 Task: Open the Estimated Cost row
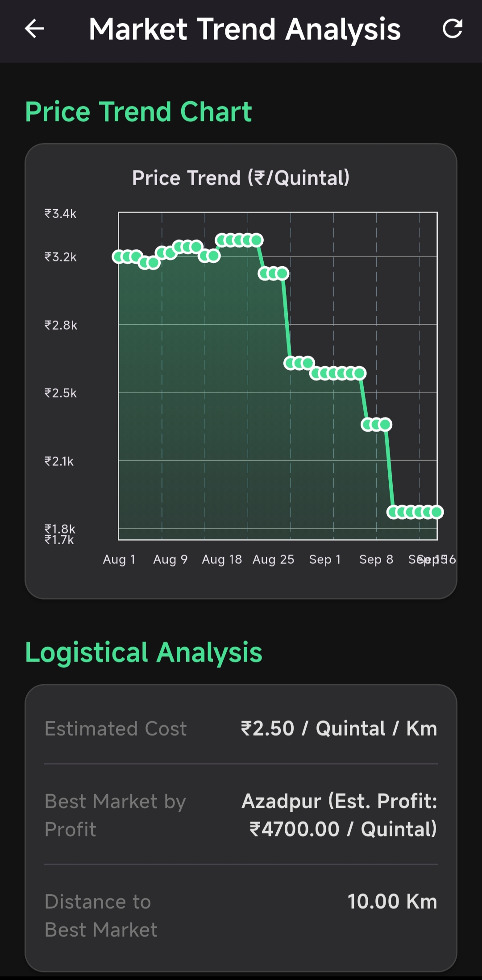coord(241,728)
